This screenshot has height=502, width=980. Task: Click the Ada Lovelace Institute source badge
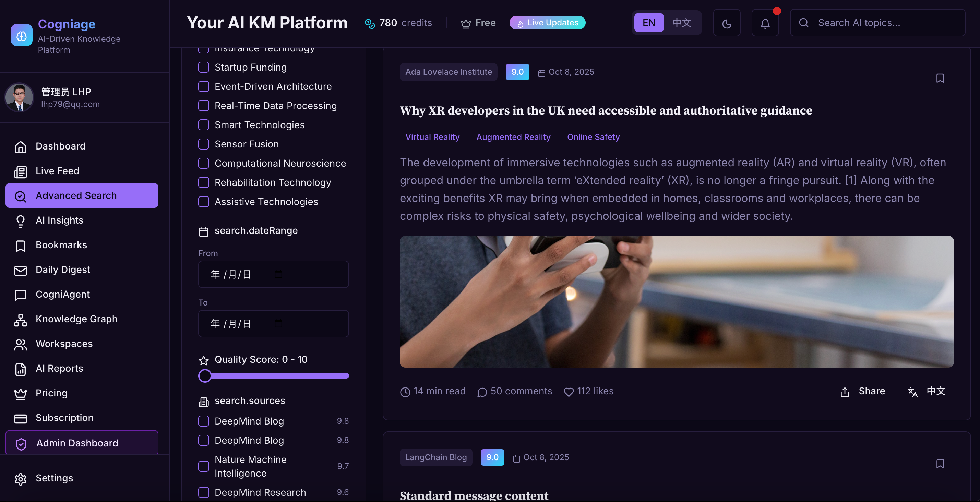point(449,72)
